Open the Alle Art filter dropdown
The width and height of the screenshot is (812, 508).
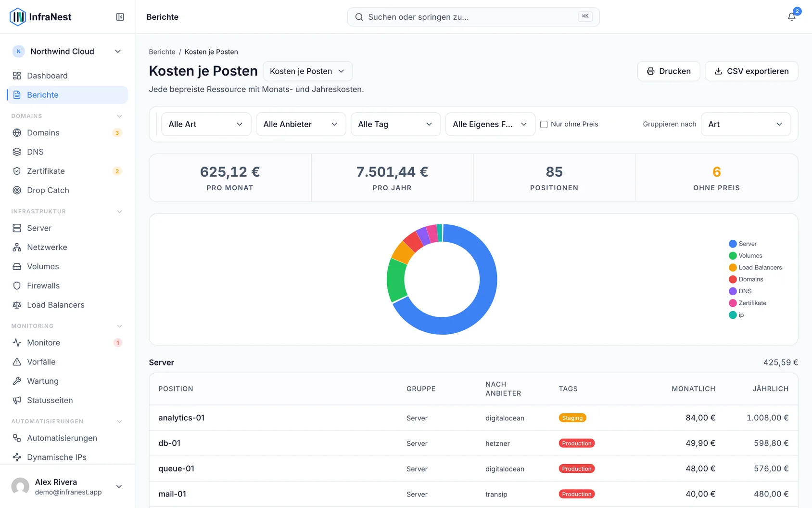[206, 124]
